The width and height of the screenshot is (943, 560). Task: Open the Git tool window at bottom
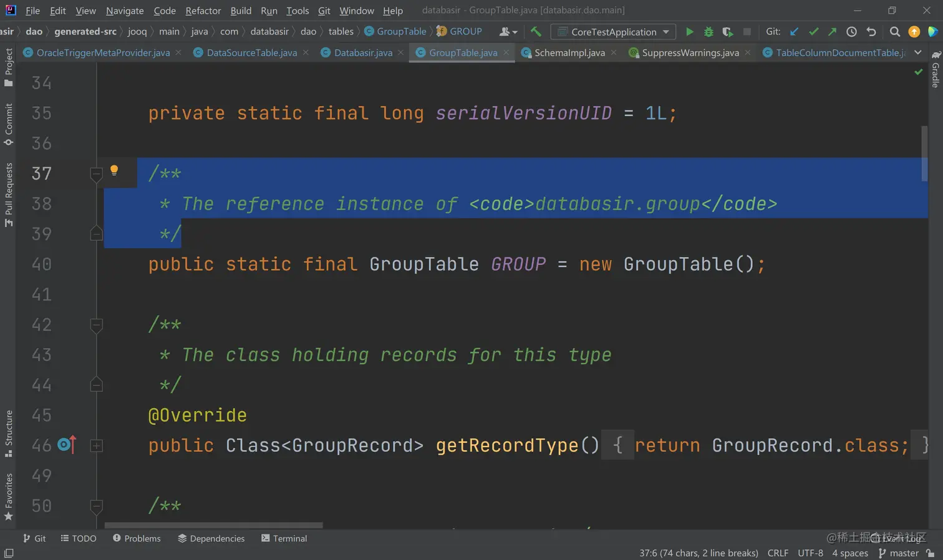click(34, 538)
